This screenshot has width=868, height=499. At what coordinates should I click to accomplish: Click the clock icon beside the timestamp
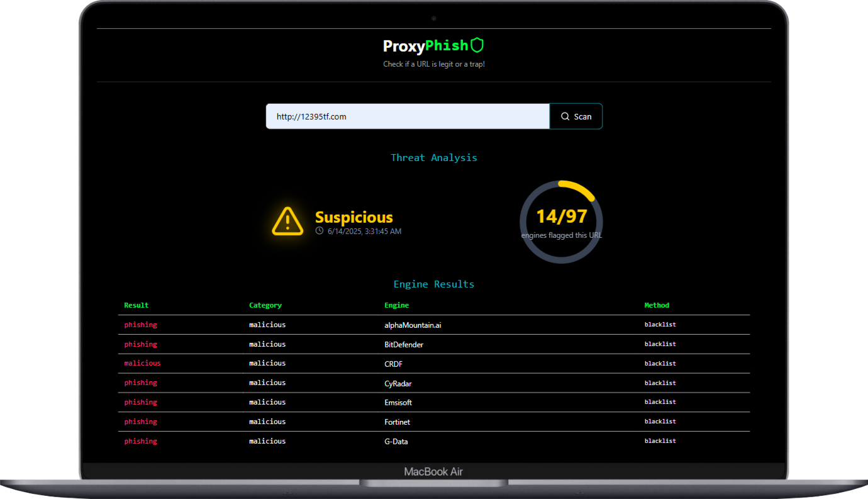click(320, 231)
